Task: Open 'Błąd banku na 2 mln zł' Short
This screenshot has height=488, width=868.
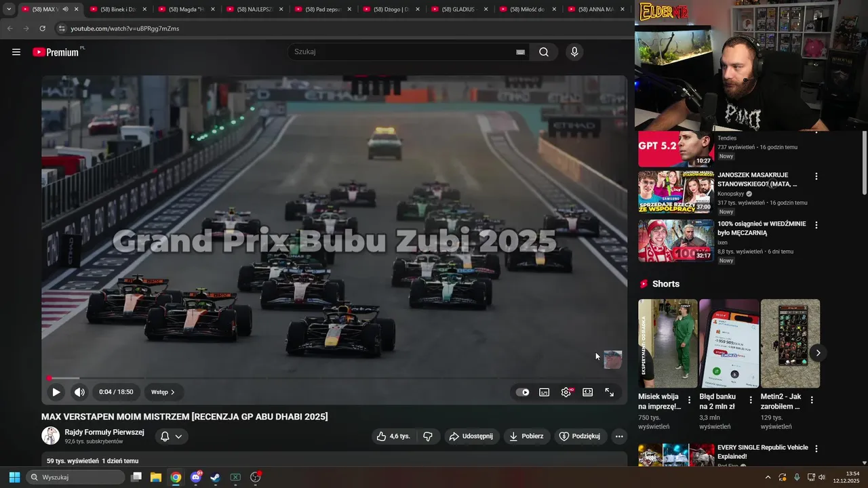Action: (729, 343)
